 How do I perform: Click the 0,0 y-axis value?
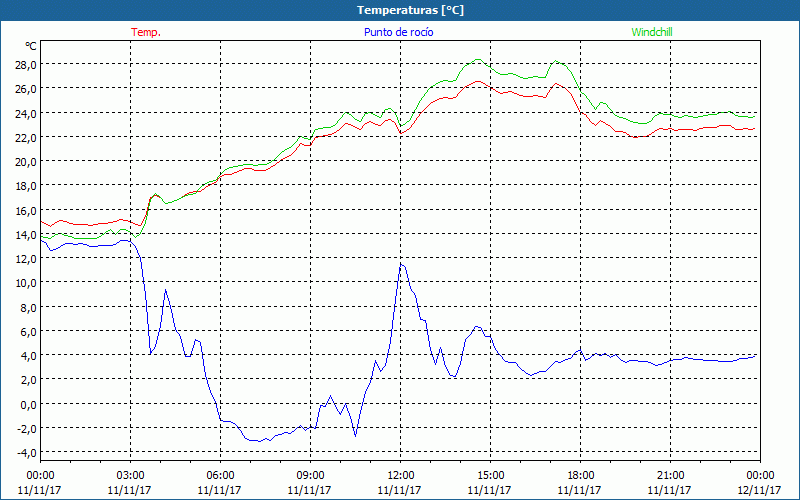pos(29,405)
